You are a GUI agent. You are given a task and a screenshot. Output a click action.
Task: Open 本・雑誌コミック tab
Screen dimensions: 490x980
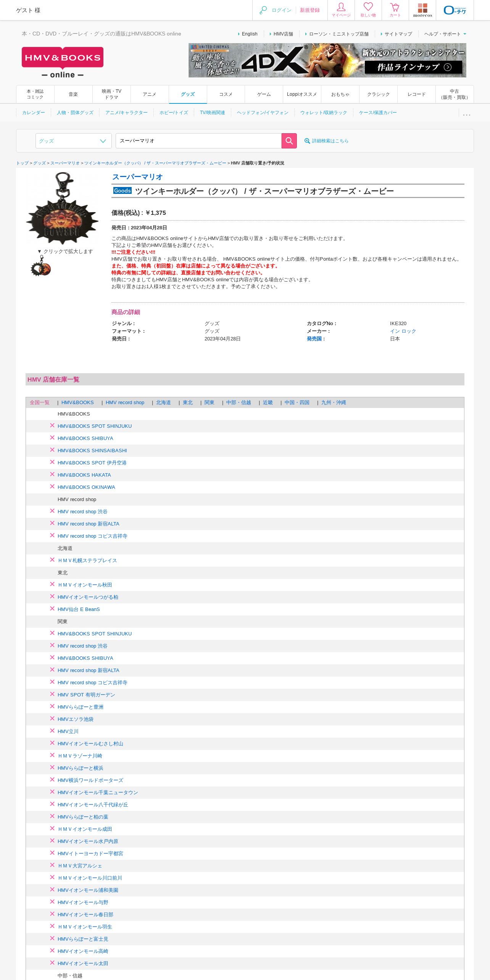[35, 94]
